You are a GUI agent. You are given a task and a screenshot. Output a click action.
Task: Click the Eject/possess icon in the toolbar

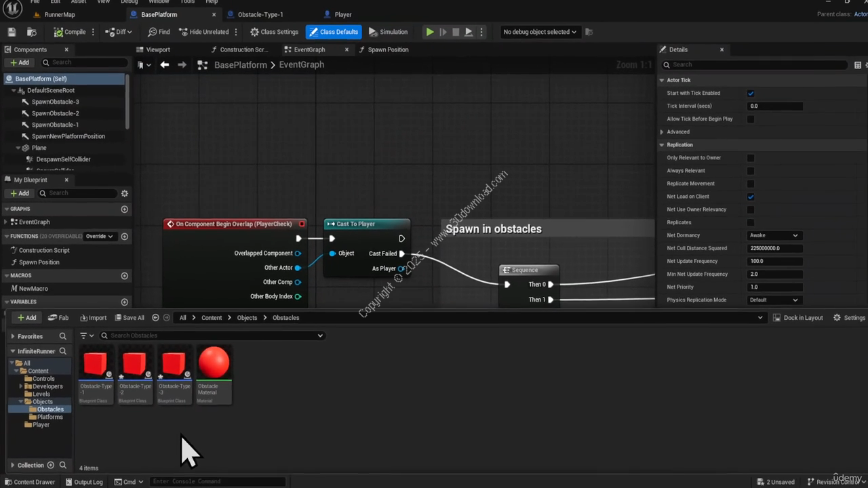tap(469, 32)
